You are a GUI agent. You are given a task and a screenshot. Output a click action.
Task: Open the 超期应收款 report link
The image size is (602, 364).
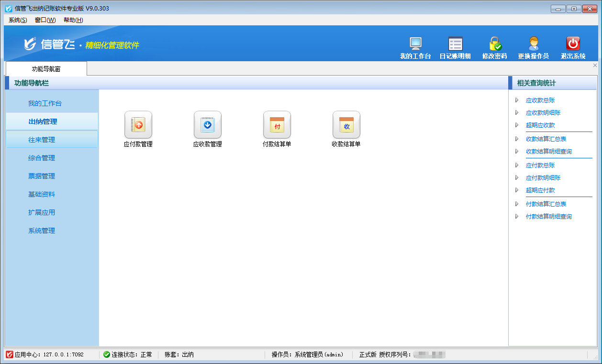540,125
